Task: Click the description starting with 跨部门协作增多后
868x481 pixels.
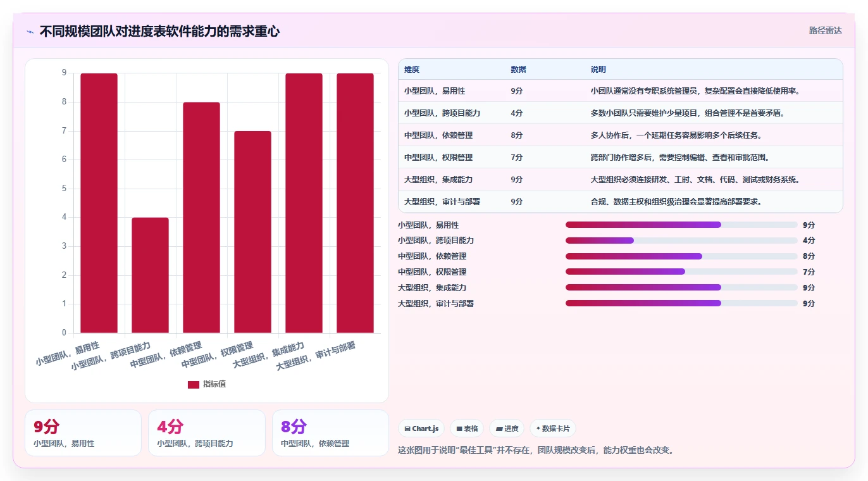Action: 680,158
